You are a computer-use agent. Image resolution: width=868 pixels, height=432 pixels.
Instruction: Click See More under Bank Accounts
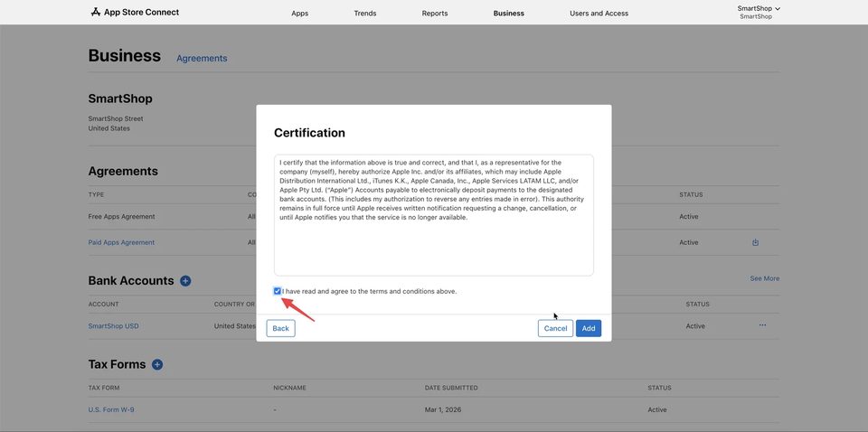tap(765, 278)
